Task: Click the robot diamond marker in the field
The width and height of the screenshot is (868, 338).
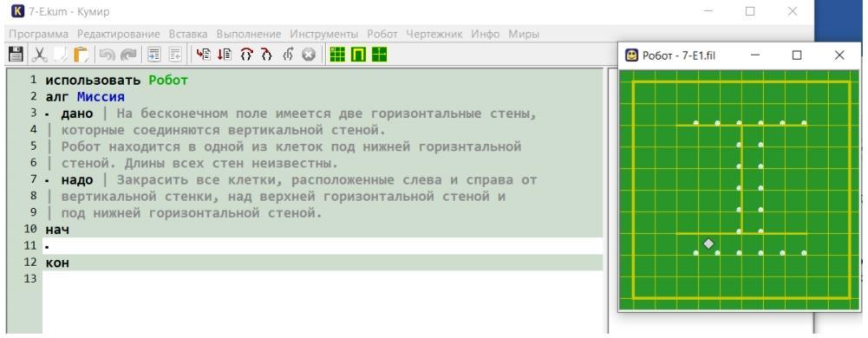Action: [708, 244]
